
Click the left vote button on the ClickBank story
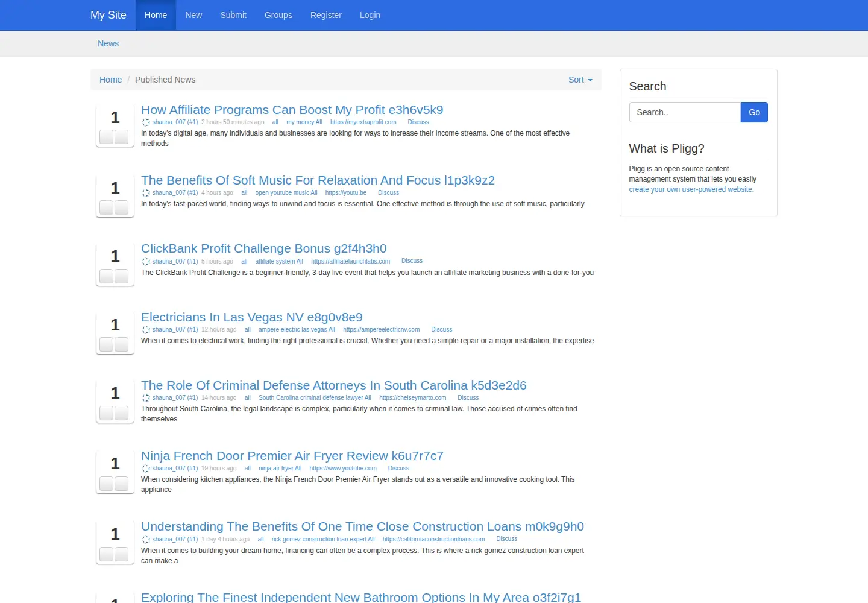tap(107, 276)
